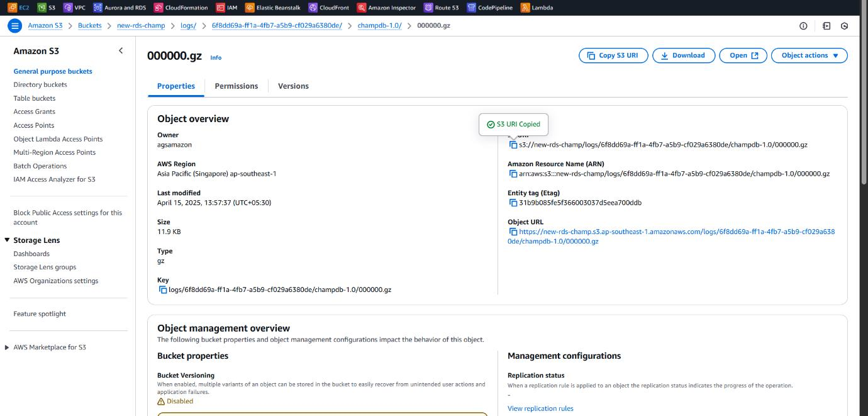The height and width of the screenshot is (416, 868).
Task: Switch to the Versions tab
Action: [x=293, y=86]
